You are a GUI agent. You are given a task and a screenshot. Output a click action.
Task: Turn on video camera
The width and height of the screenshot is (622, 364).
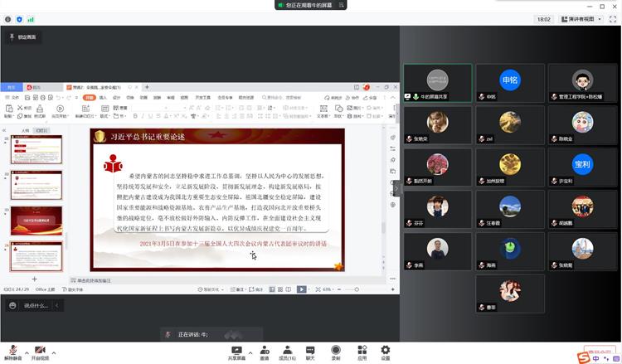click(x=40, y=351)
